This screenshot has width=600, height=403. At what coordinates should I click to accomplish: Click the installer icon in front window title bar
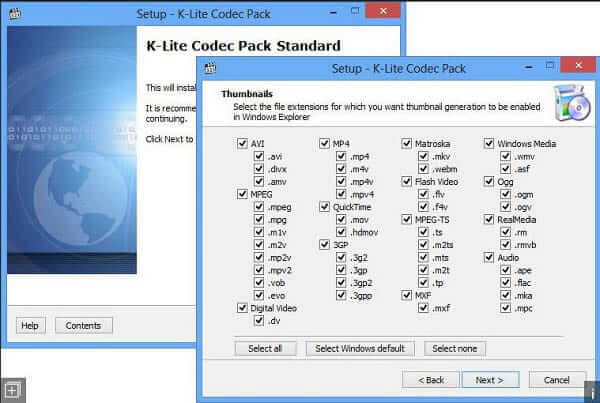coord(210,68)
